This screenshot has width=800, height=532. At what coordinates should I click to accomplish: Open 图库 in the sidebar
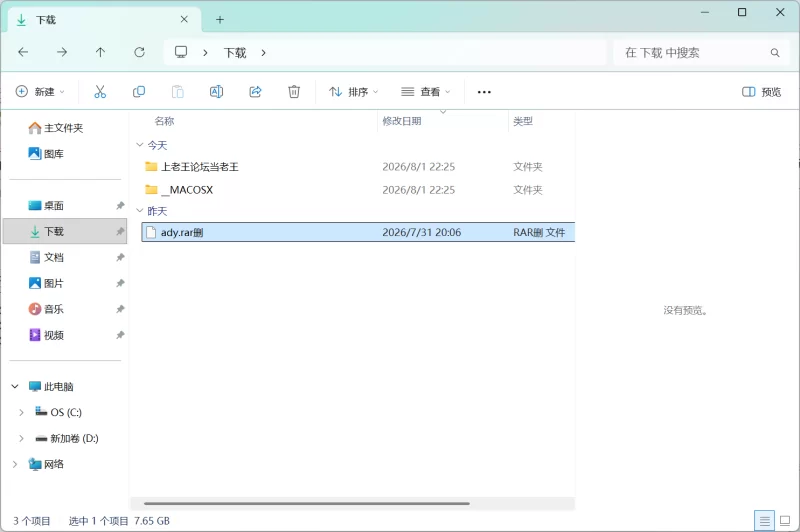pos(46,154)
